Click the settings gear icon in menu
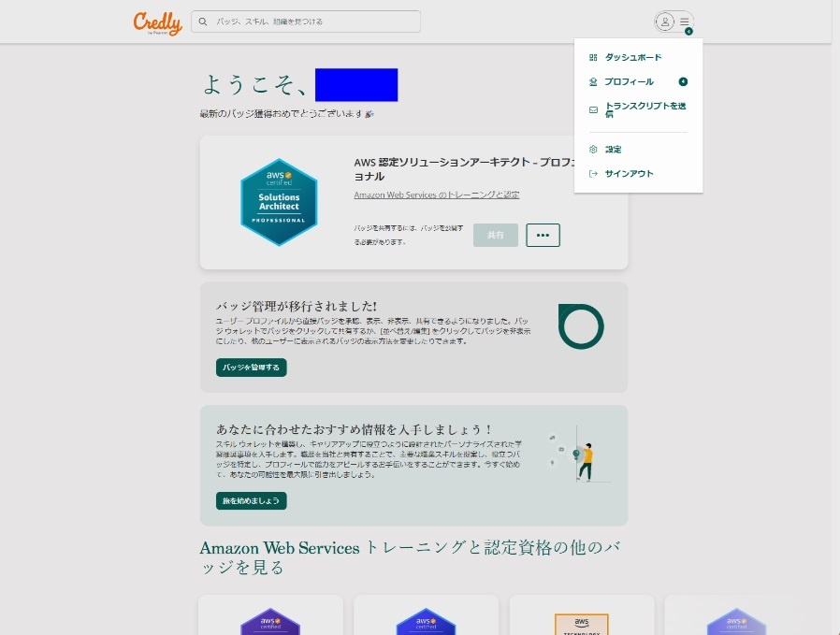The image size is (840, 635). 593,150
